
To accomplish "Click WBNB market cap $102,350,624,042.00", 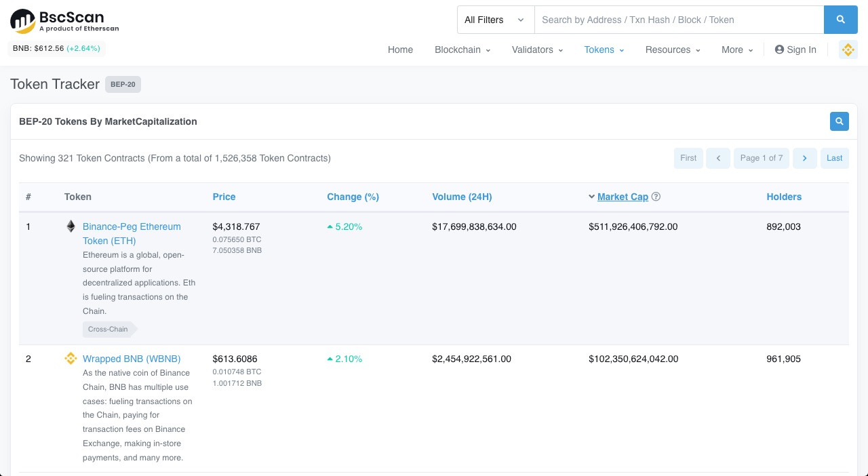I will point(633,359).
